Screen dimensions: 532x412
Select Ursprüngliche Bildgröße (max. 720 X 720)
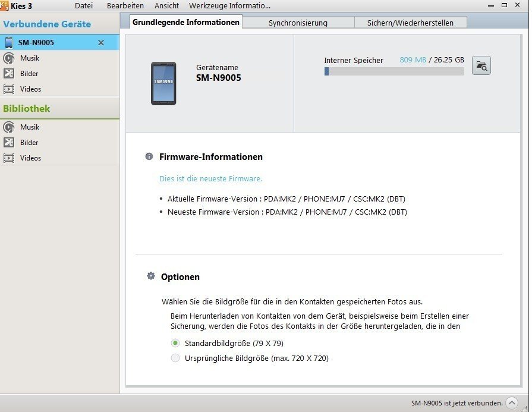pyautogui.click(x=175, y=358)
